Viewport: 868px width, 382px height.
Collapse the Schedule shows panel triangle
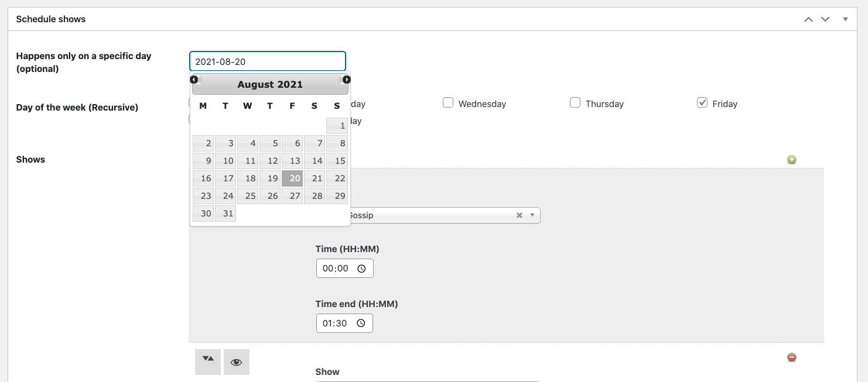pyautogui.click(x=845, y=19)
